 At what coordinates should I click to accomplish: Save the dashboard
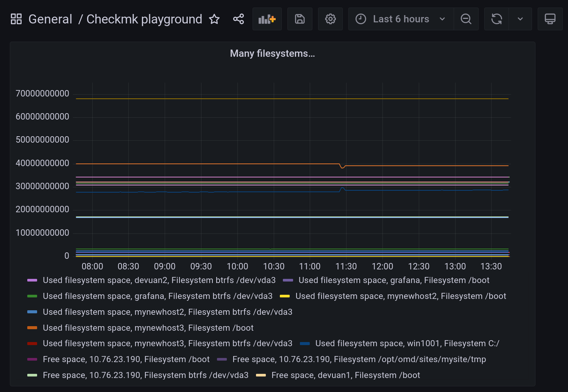[300, 19]
